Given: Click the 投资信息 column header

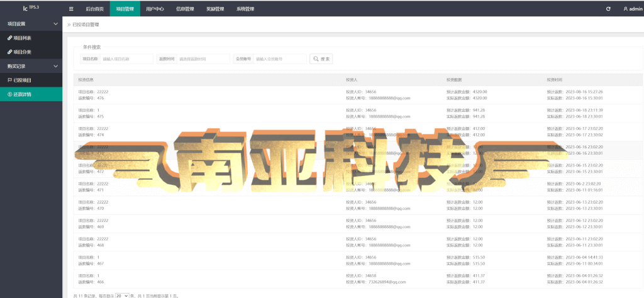Looking at the screenshot, I should pyautogui.click(x=86, y=80).
